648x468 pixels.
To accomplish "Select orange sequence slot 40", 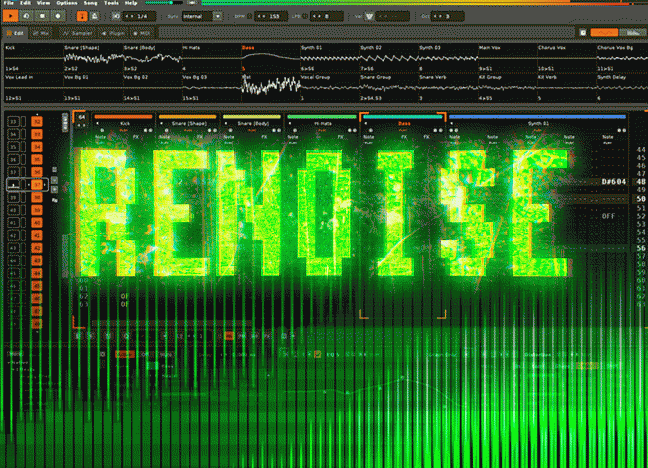I will (x=37, y=223).
